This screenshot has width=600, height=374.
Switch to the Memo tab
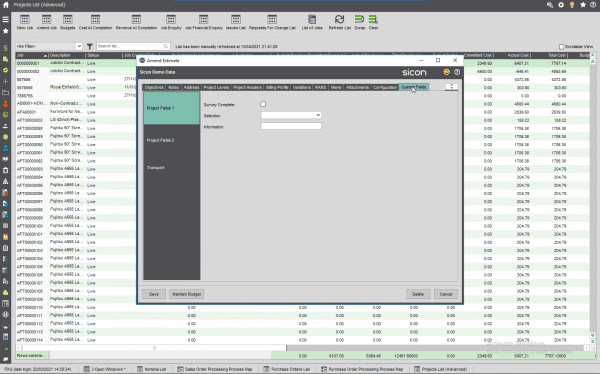[336, 87]
